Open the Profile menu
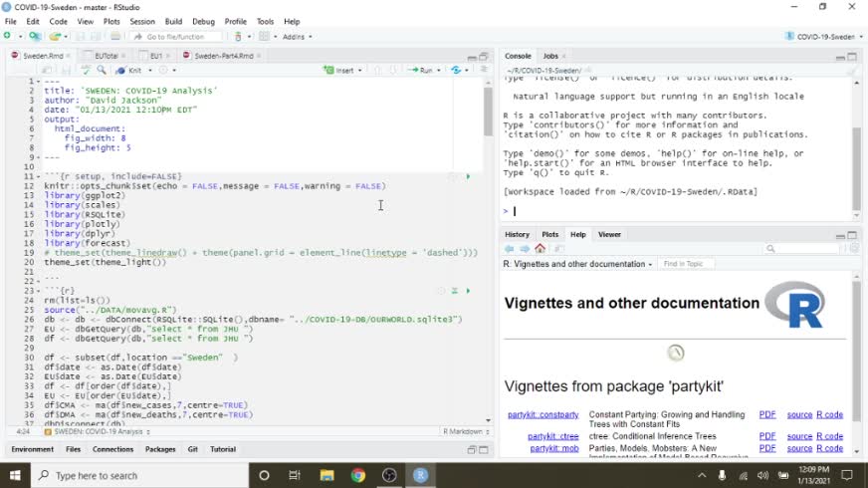The height and width of the screenshot is (488, 868). [235, 22]
